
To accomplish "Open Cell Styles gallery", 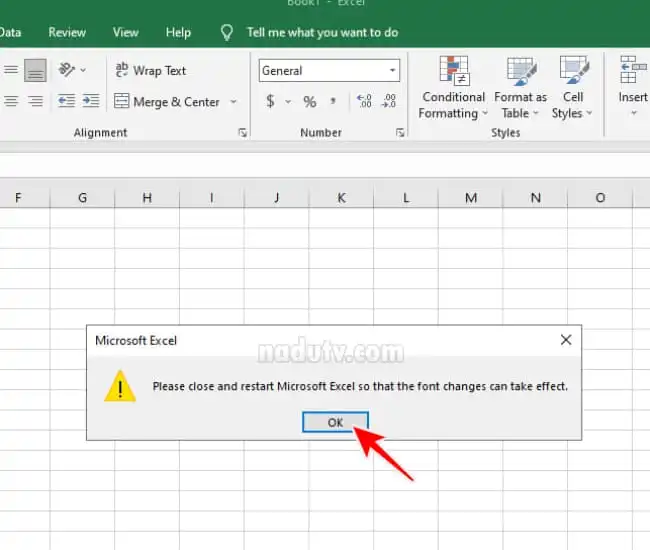I will point(572,88).
